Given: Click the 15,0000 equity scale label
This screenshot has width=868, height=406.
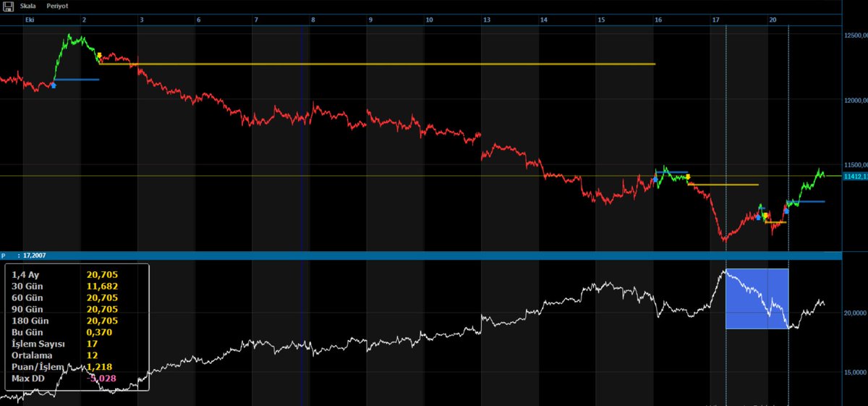Looking at the screenshot, I should pyautogui.click(x=854, y=373).
